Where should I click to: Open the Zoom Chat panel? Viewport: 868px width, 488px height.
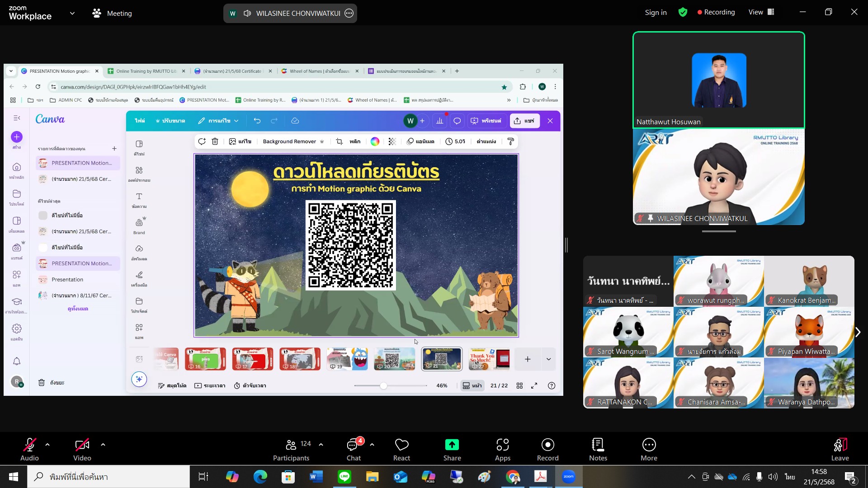click(x=354, y=449)
